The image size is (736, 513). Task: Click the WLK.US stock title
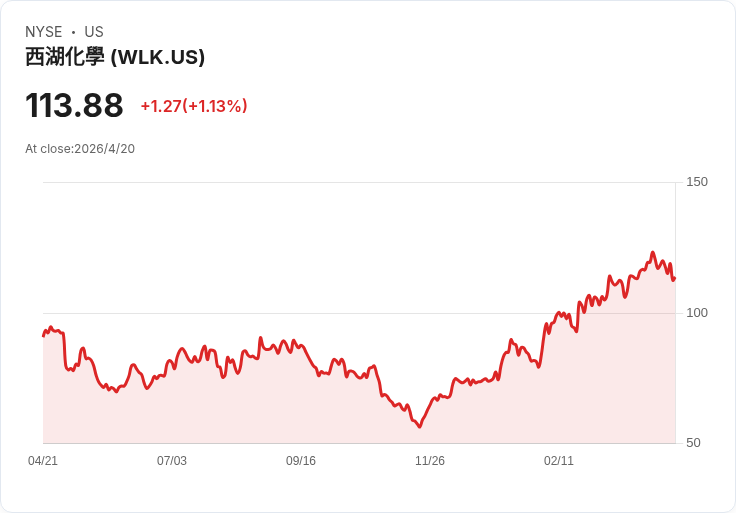[x=115, y=57]
